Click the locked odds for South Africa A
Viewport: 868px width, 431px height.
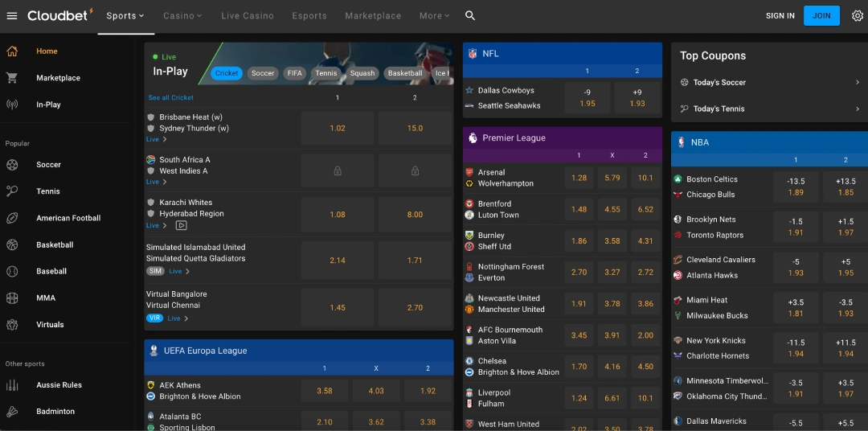[338, 171]
